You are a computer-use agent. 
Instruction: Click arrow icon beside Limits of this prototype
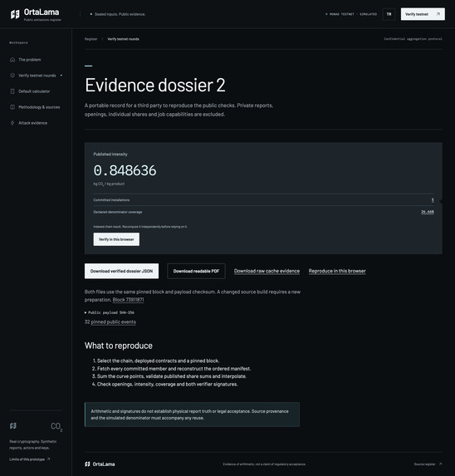click(x=48, y=459)
